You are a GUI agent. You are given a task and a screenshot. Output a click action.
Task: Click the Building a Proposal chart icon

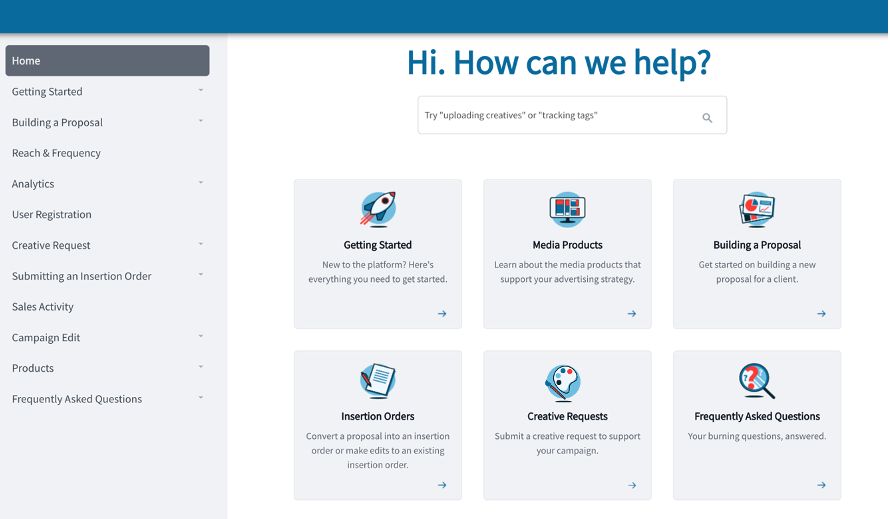pos(757,209)
